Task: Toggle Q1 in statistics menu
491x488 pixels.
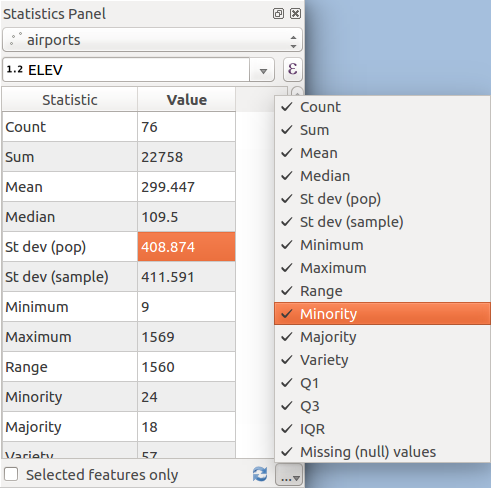Action: (382, 383)
